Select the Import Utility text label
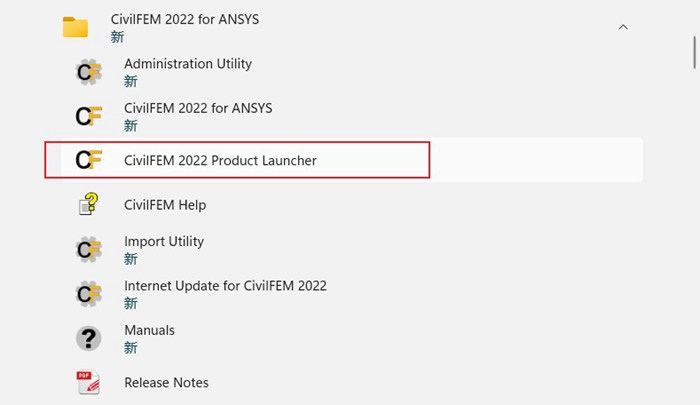700x405 pixels. pyautogui.click(x=164, y=242)
